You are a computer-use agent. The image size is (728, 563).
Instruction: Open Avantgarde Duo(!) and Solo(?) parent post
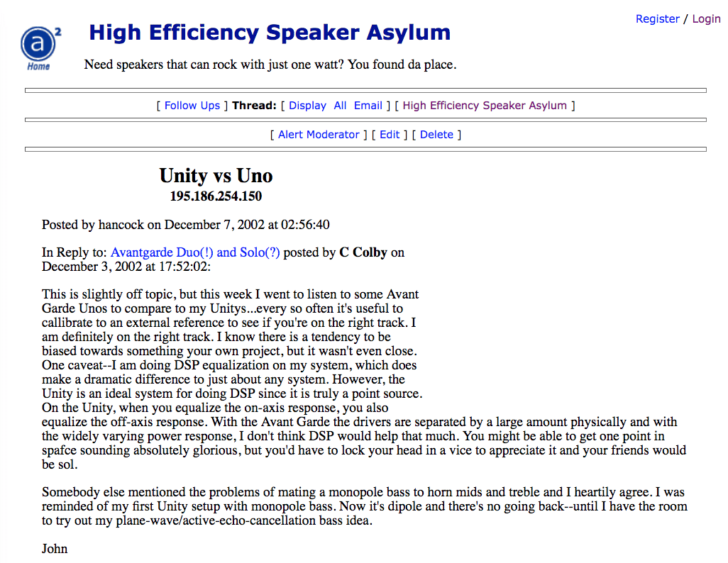[195, 252]
